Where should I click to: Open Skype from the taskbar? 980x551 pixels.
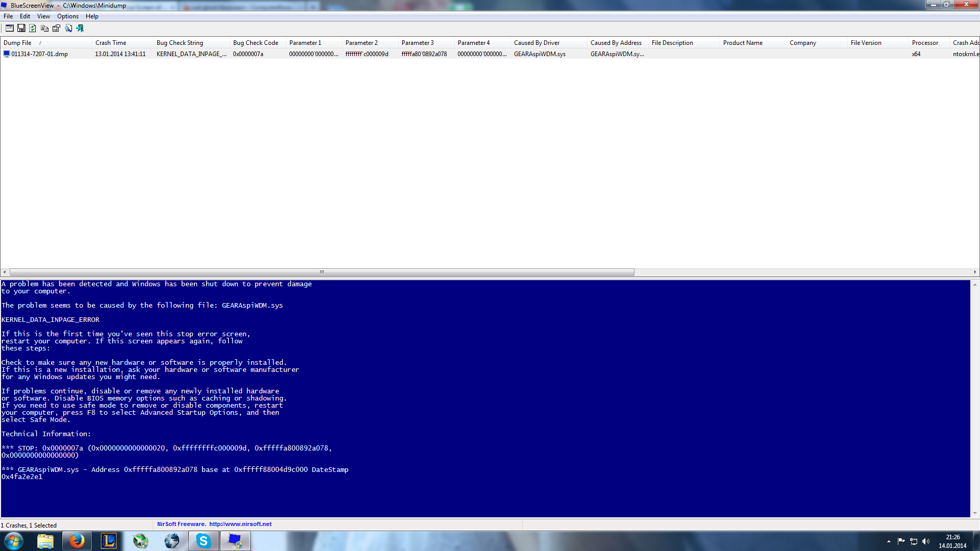tap(203, 541)
